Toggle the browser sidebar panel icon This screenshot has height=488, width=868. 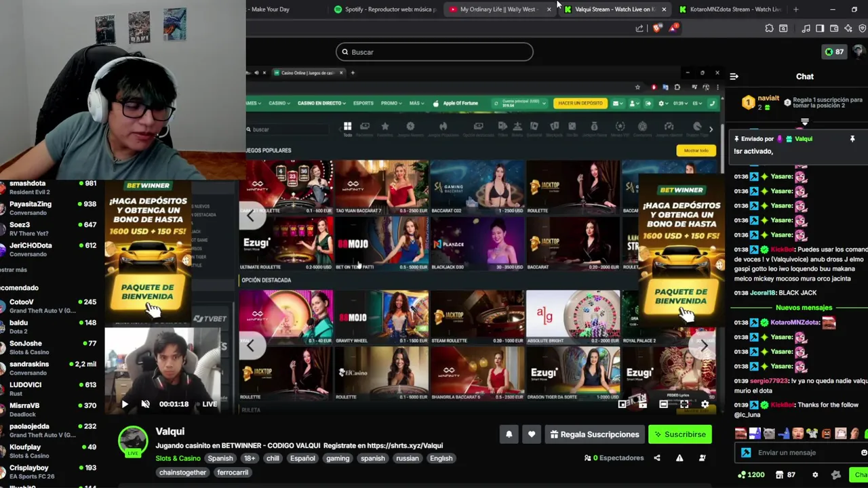click(x=820, y=28)
